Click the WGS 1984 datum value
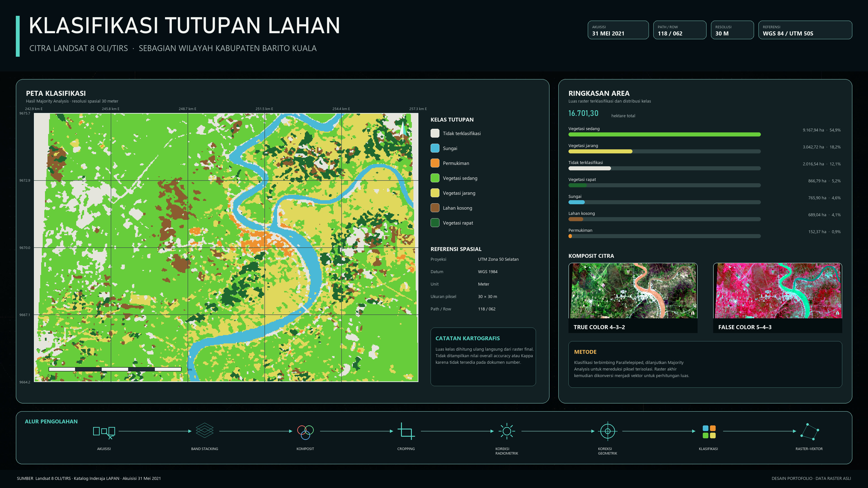The width and height of the screenshot is (868, 488). coord(488,272)
